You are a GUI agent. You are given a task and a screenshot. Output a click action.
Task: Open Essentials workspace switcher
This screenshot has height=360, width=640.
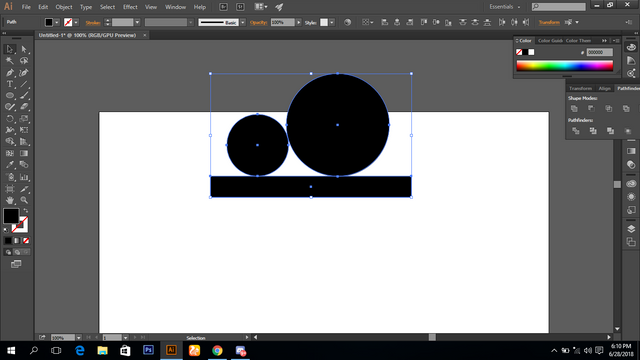pyautogui.click(x=504, y=7)
